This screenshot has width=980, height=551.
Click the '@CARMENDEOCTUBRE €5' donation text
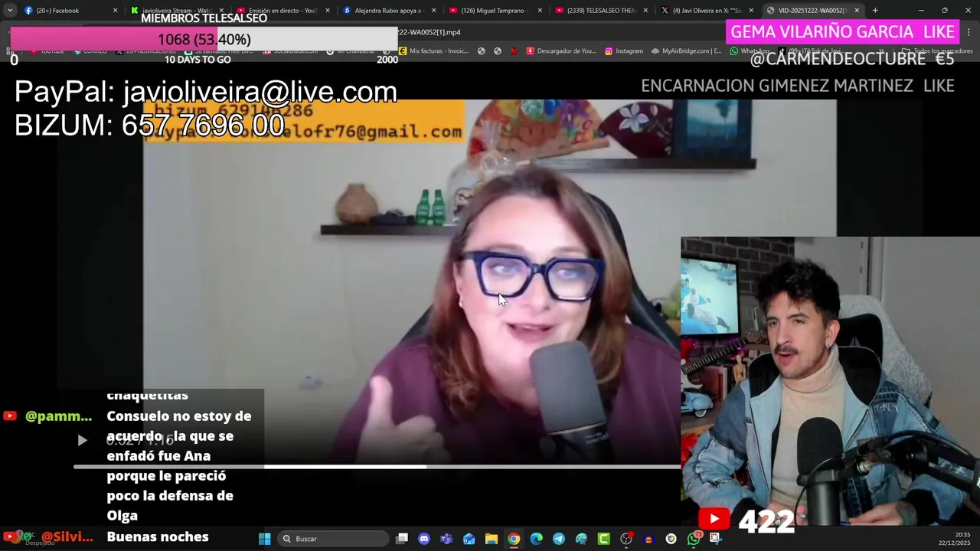[x=852, y=59]
